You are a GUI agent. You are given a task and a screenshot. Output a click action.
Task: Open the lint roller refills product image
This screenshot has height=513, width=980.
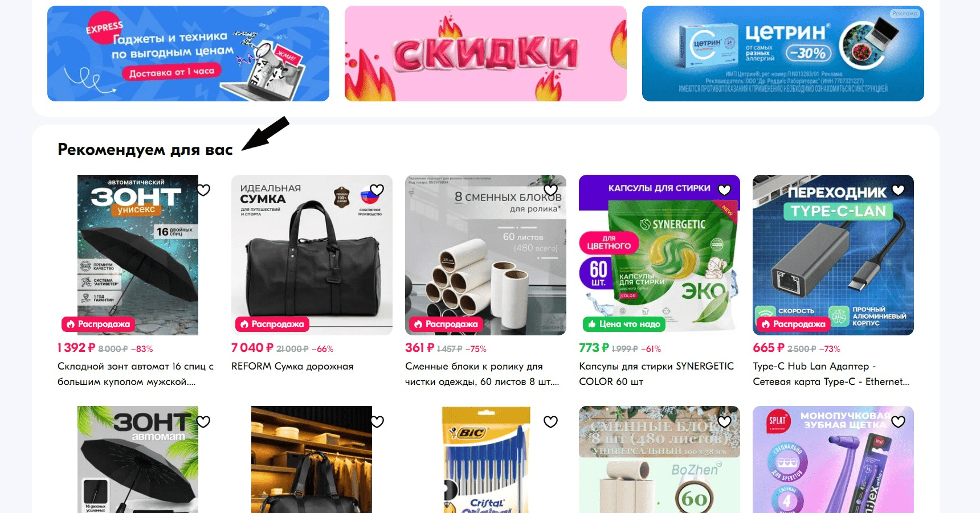(x=485, y=255)
